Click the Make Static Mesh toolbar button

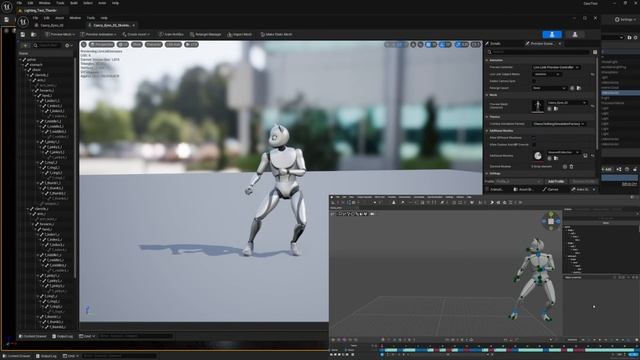click(x=276, y=34)
